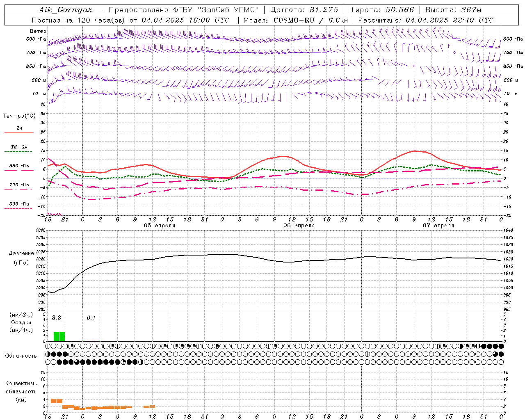Click the '(гПа)' unit under Давление
The height and width of the screenshot is (420, 525).
21,263
